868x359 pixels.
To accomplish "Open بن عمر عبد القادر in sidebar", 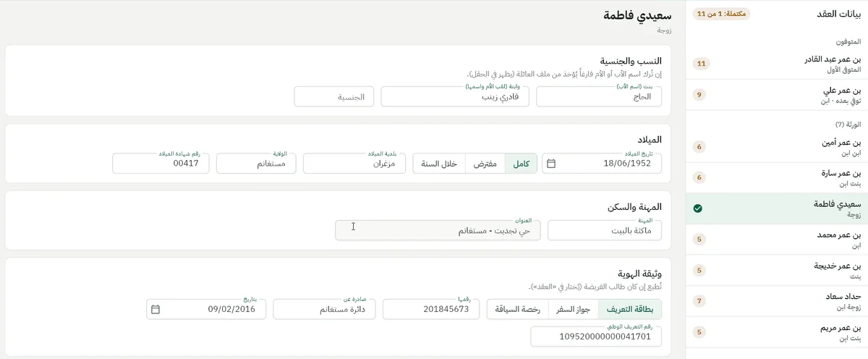I will 777,64.
